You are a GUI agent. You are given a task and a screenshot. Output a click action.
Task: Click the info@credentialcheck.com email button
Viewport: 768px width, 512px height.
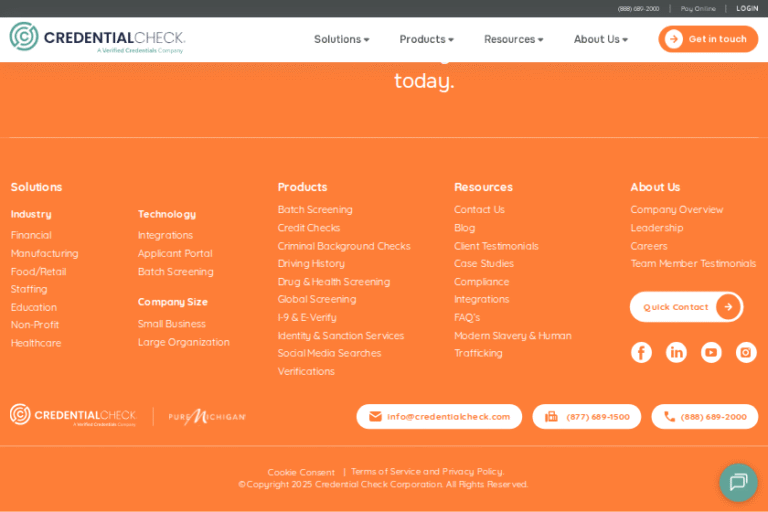(x=439, y=416)
